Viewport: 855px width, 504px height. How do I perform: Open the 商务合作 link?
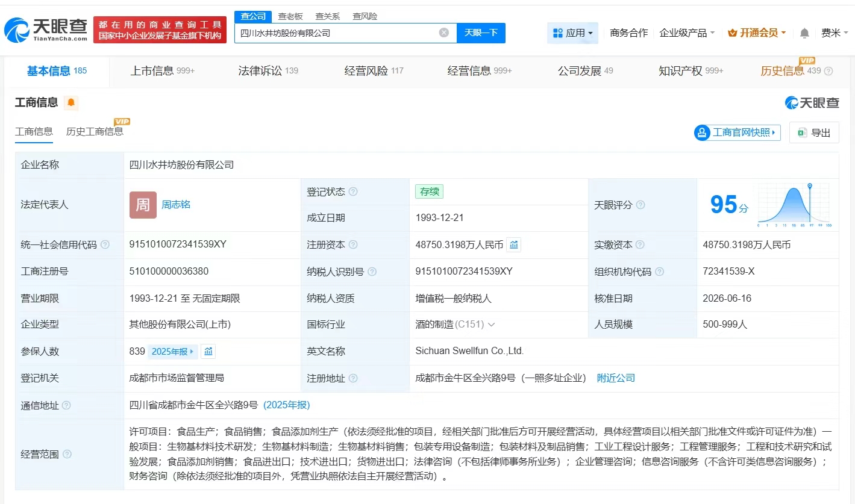(x=629, y=33)
